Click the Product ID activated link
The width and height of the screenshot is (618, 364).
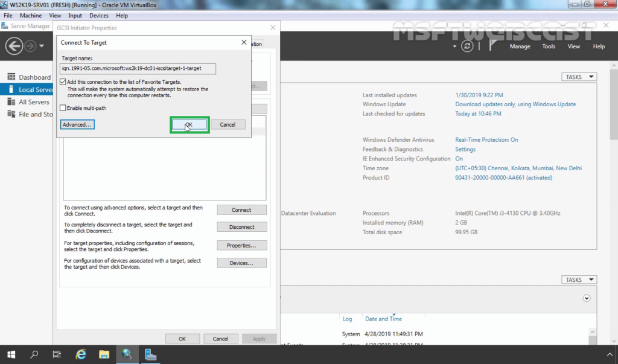click(x=504, y=177)
